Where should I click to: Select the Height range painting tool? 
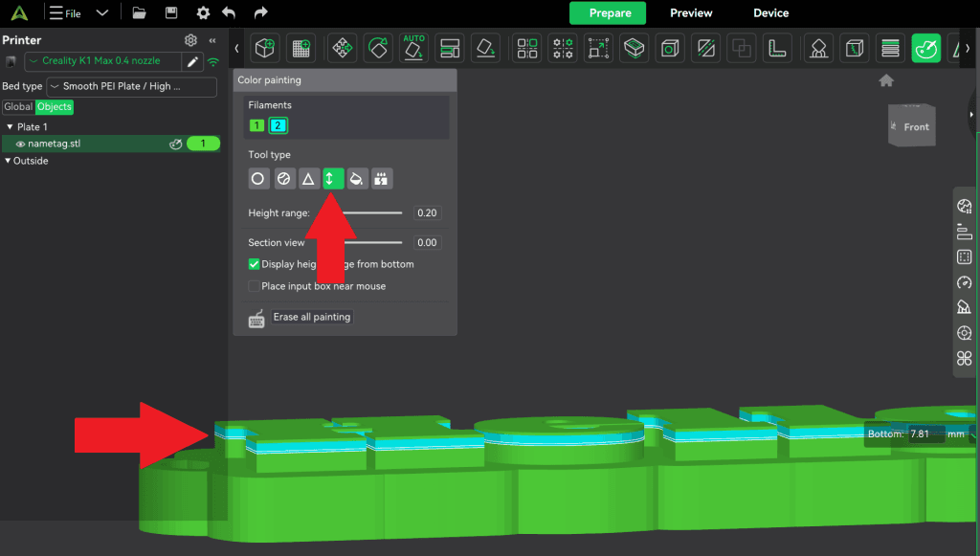pyautogui.click(x=332, y=179)
